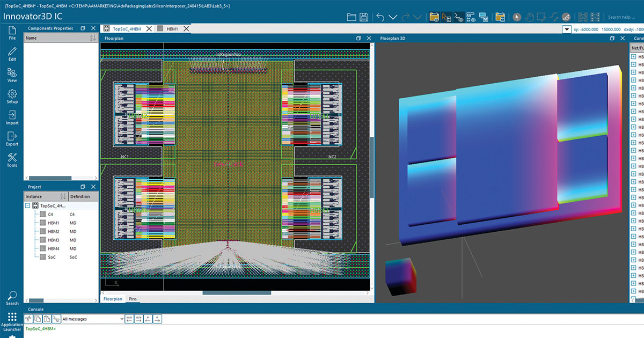Click the 3D orientation cube

tap(401, 278)
